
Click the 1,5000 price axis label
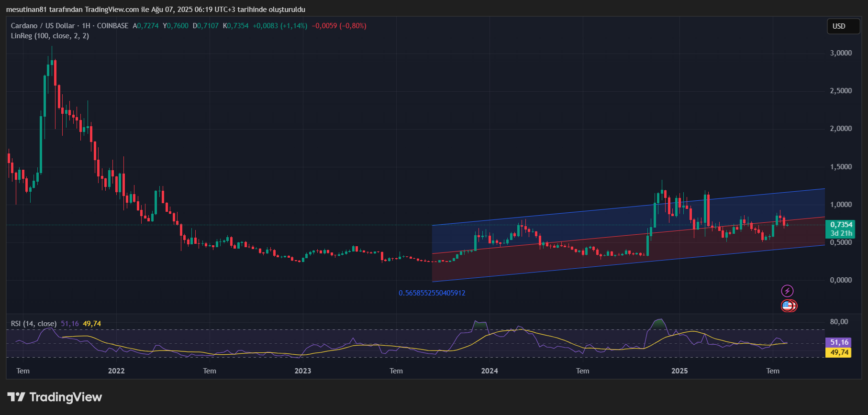click(841, 167)
